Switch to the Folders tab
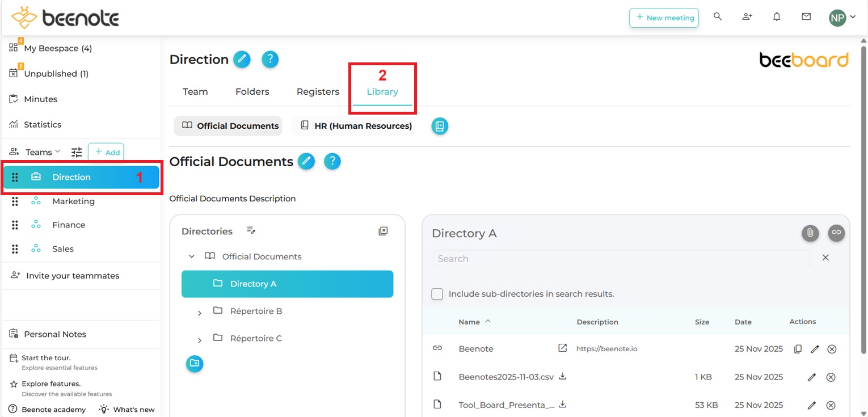This screenshot has height=417, width=868. 252,92
